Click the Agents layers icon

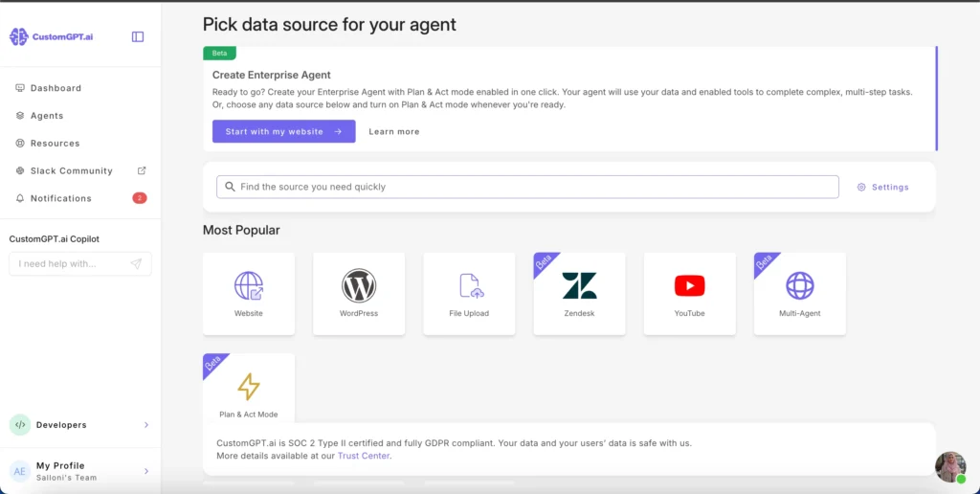20,116
